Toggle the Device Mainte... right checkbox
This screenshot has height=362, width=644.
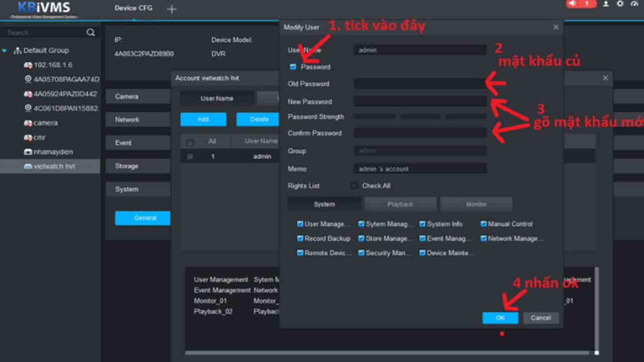423,253
